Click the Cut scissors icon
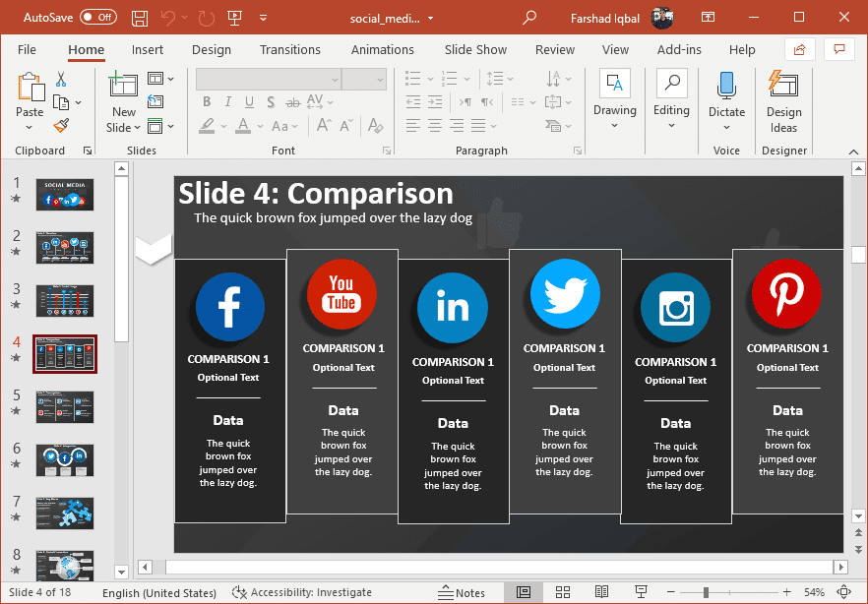Viewport: 868px width, 604px height. [61, 80]
